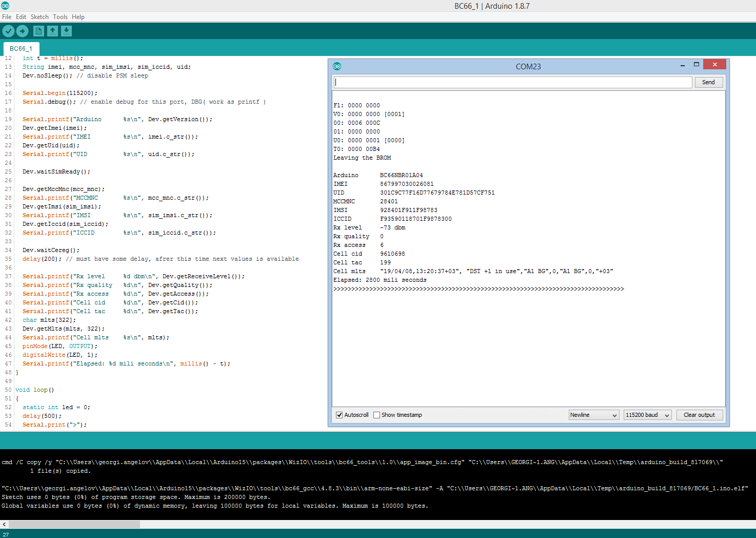The width and height of the screenshot is (756, 538).
Task: Click the Dev.waitCereg() code line
Action: 51,251
